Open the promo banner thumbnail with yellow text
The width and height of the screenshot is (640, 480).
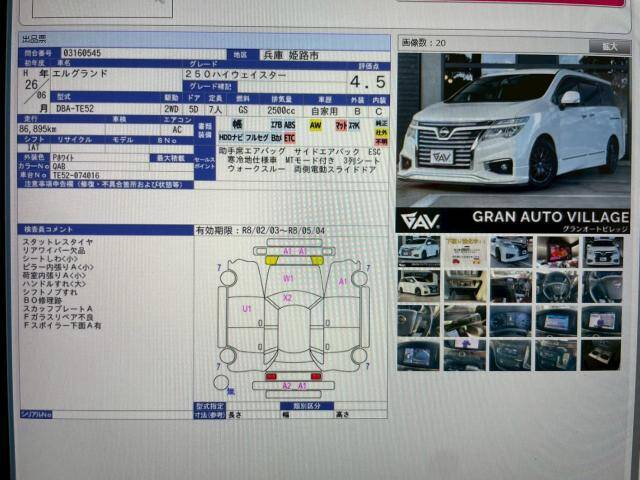(464, 250)
